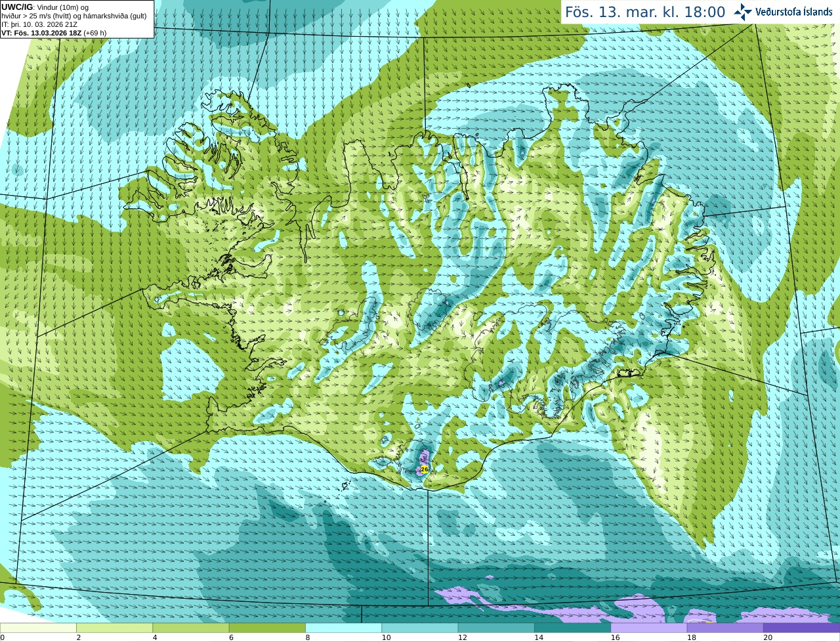Pick the medium green 4–6 m/s swatch
The height and width of the screenshot is (642, 840).
pos(191,628)
